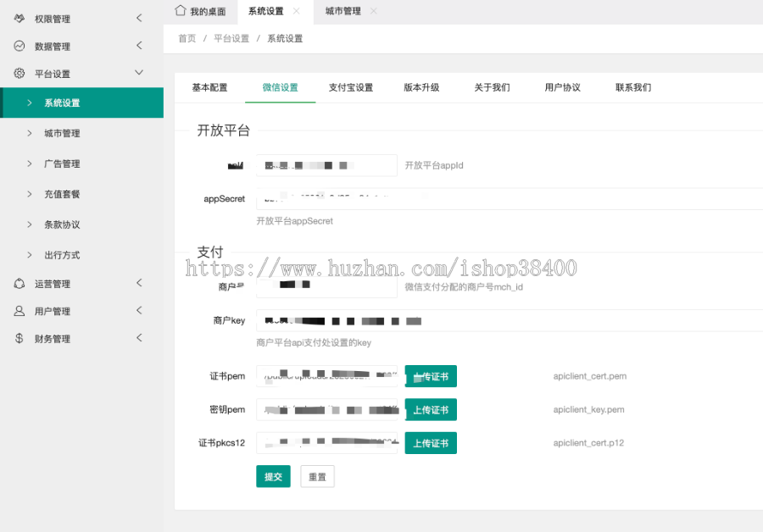Image resolution: width=763 pixels, height=532 pixels.
Task: Collapse the 平台设置 menu chevron
Action: [x=139, y=73]
